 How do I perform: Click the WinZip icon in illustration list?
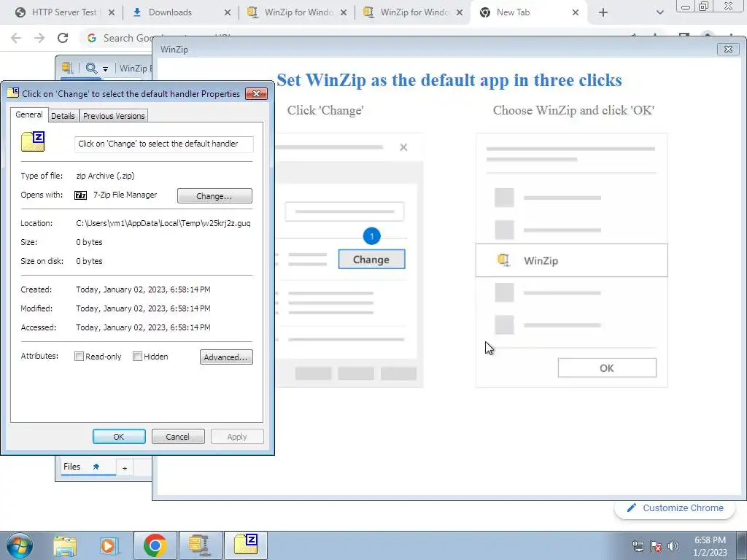[x=503, y=260]
